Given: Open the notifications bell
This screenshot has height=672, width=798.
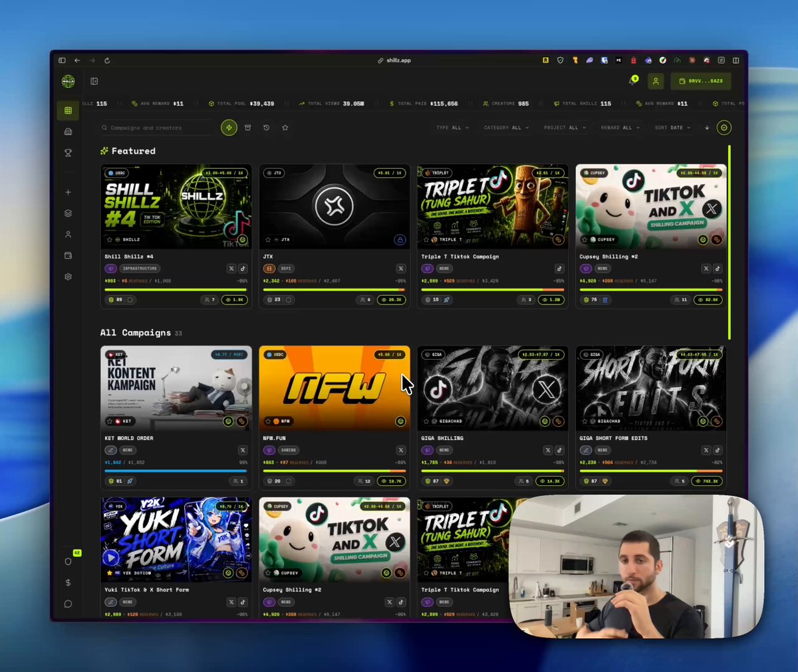Looking at the screenshot, I should (632, 81).
